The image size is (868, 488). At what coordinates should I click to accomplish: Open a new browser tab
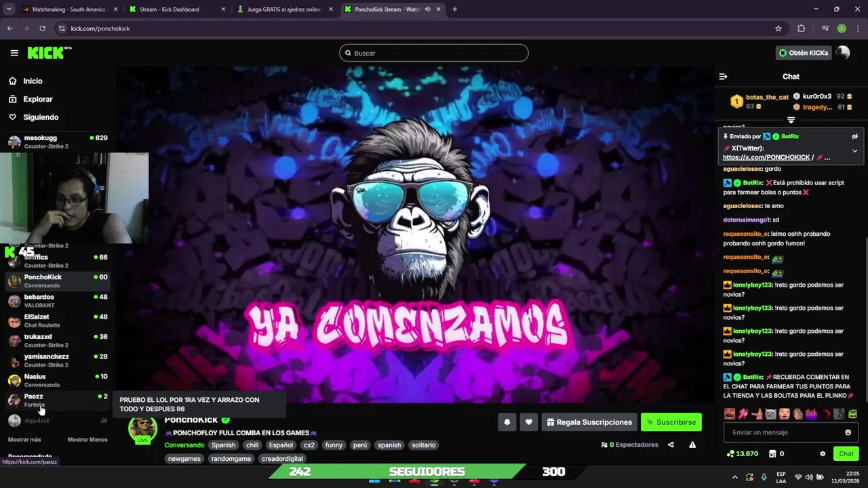pos(454,9)
